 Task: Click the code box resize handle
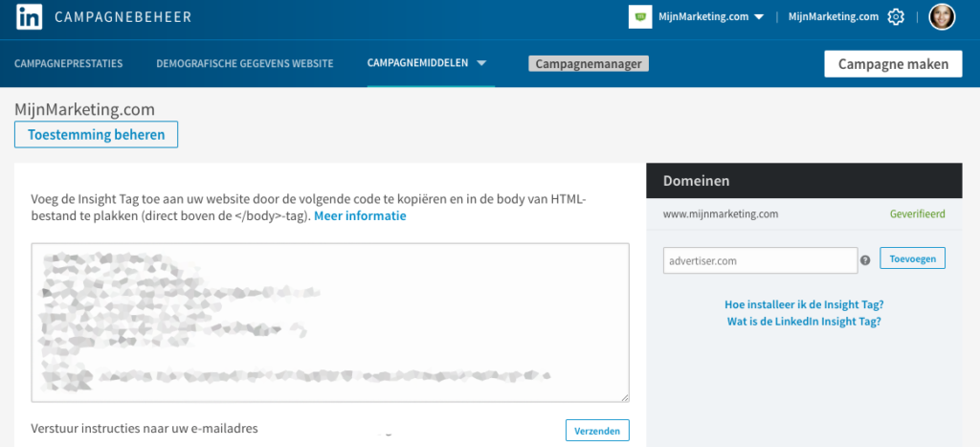tap(625, 397)
